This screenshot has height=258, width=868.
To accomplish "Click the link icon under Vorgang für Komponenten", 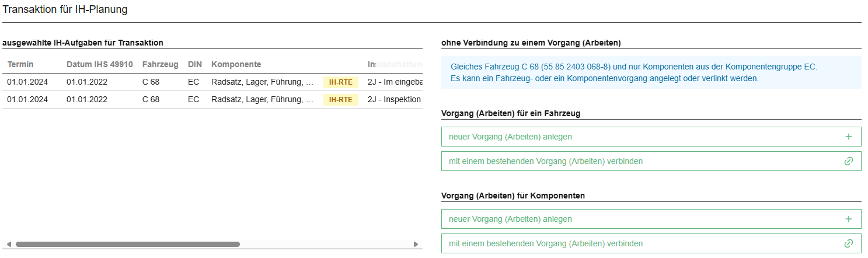I will click(x=848, y=243).
